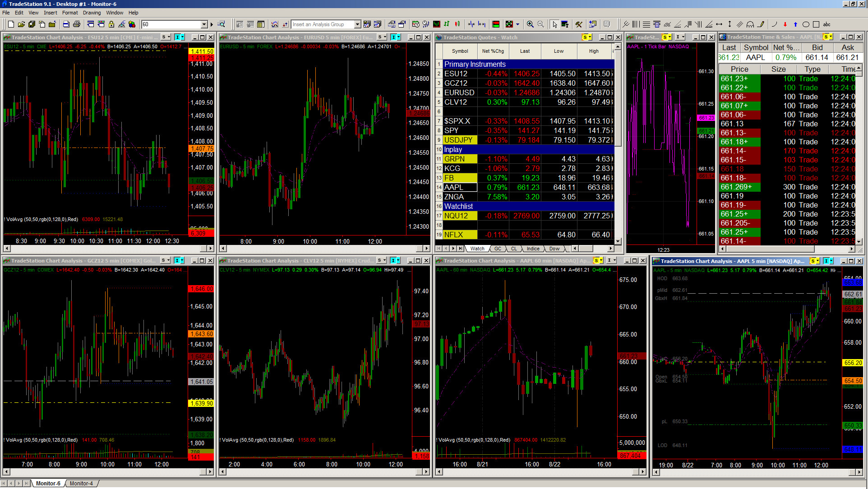Viewport: 868px width, 489px height.
Task: Click the Symbol column header in Quotes
Action: click(460, 51)
